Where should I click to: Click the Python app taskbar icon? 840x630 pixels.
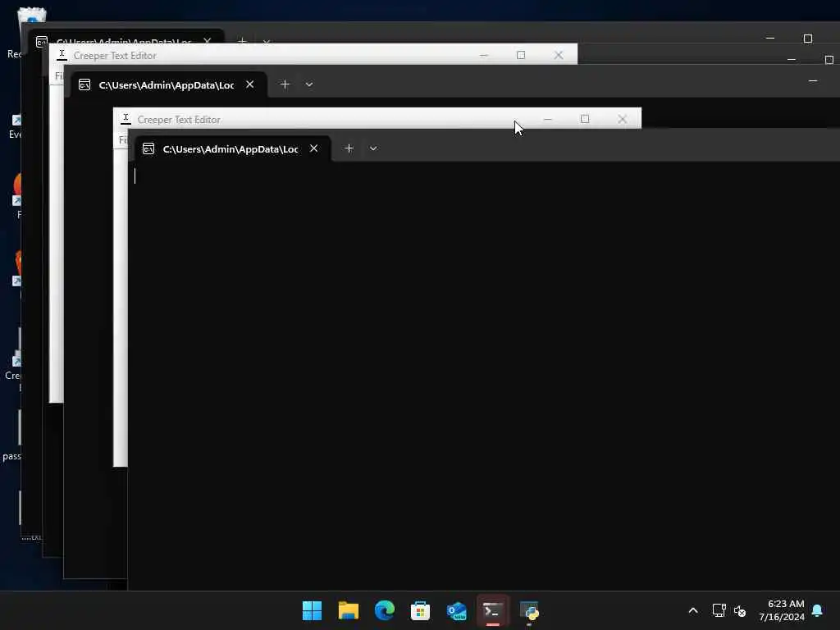(529, 610)
